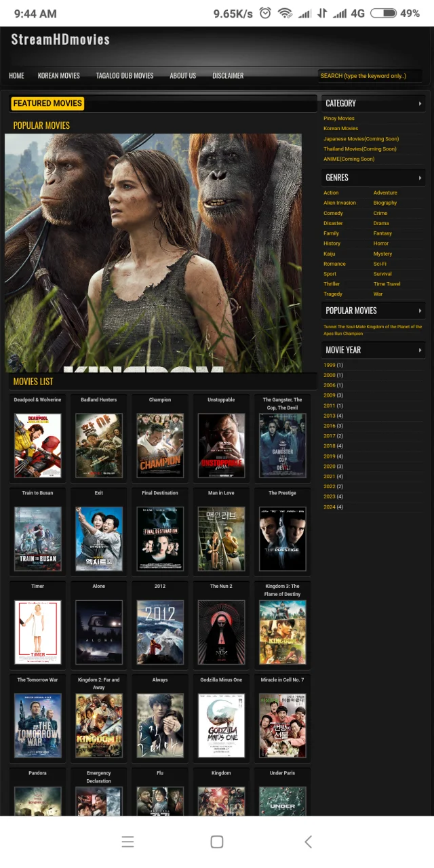434x868 pixels.
Task: Click the SEARCH keyword input field
Action: pos(370,76)
